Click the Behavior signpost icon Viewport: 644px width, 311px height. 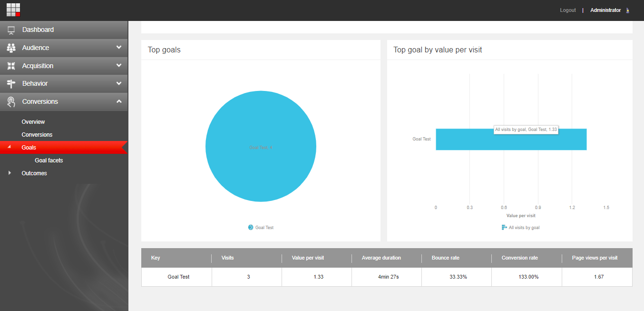click(11, 84)
